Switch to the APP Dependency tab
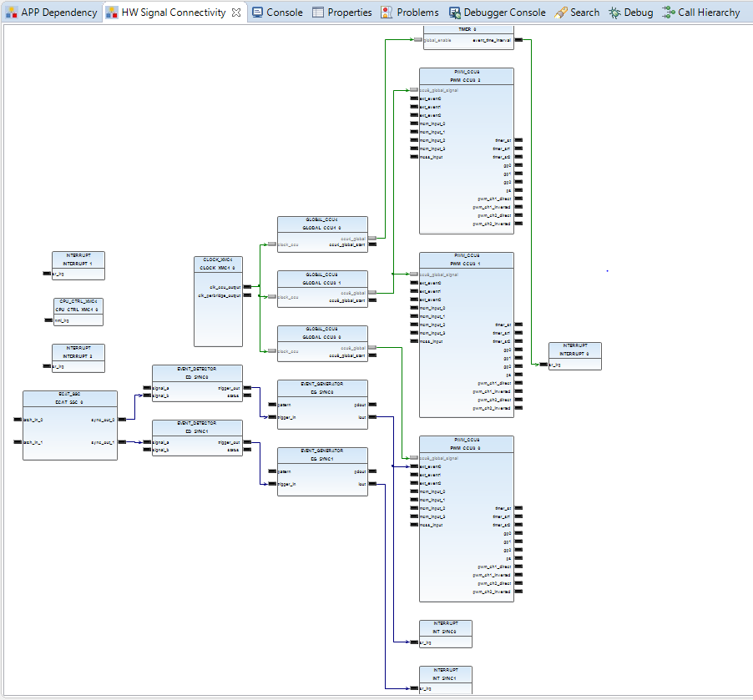 [58, 13]
